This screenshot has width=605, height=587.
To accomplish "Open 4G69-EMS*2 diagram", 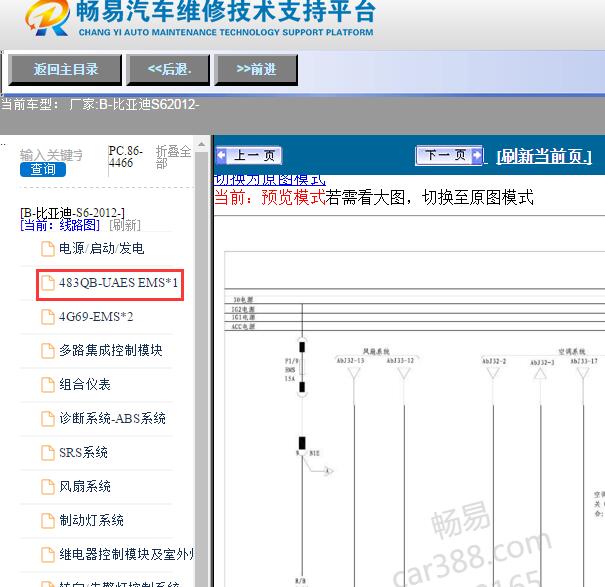I will [x=96, y=317].
